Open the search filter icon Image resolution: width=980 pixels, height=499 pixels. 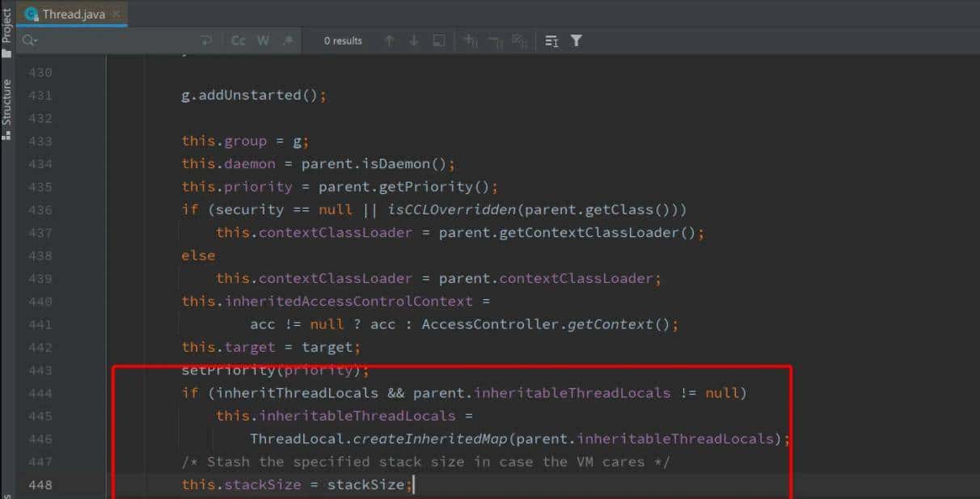tap(577, 40)
